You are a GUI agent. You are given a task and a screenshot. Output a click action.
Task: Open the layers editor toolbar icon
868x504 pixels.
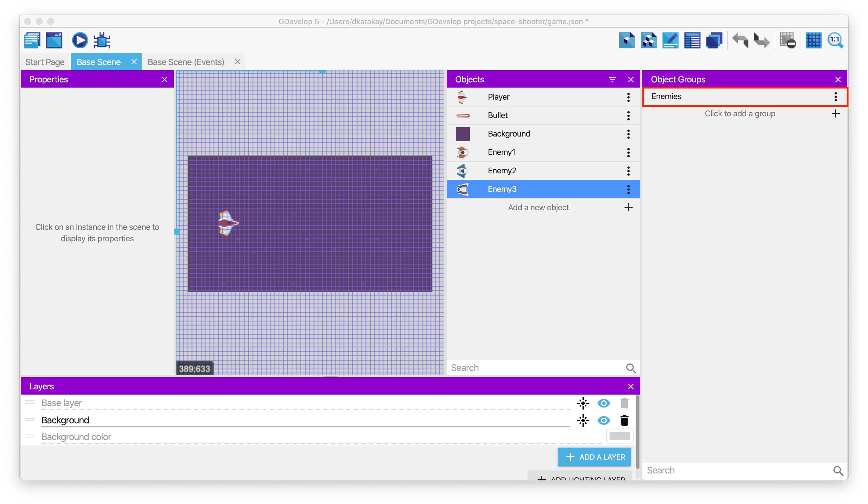(714, 40)
